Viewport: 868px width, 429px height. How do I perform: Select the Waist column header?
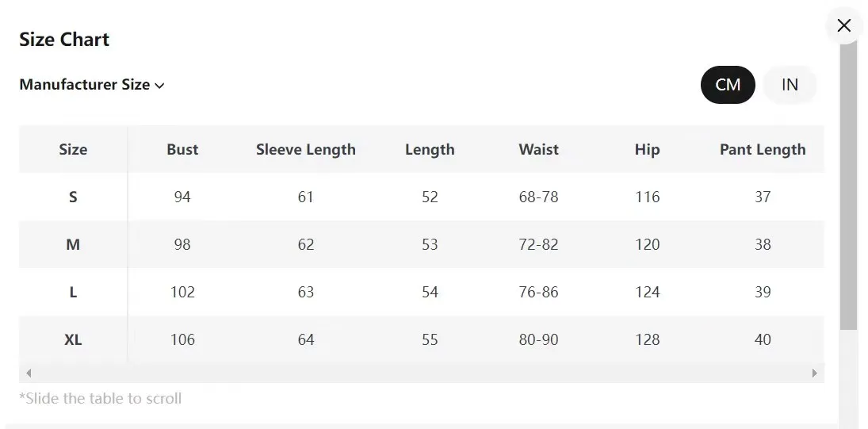(x=538, y=149)
